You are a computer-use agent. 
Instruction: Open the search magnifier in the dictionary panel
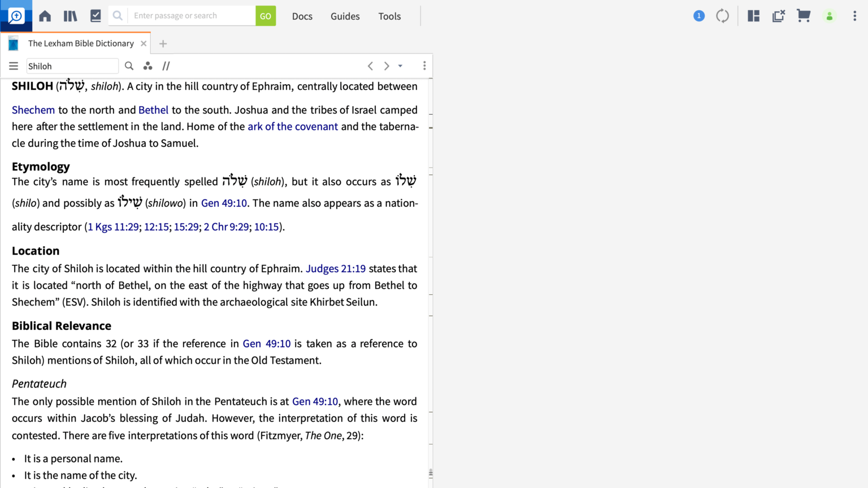[129, 66]
